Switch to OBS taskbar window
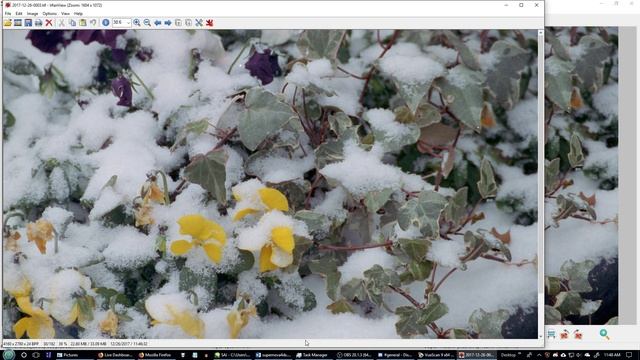 (x=354, y=355)
